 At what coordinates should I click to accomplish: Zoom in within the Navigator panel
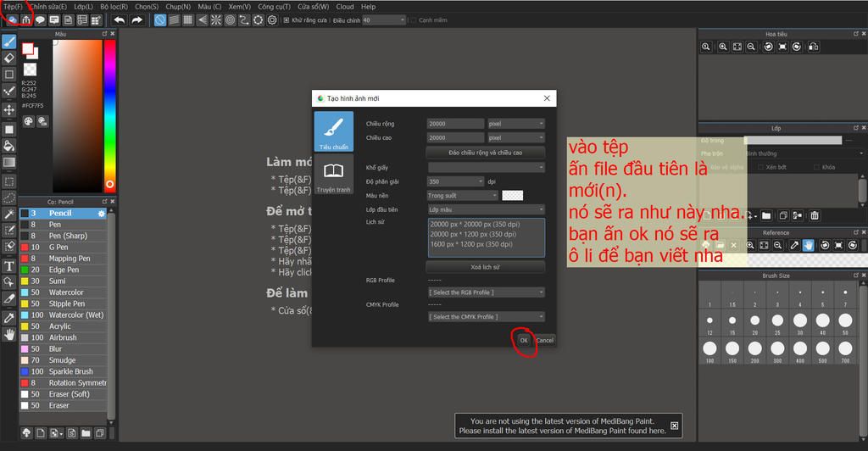(723, 47)
